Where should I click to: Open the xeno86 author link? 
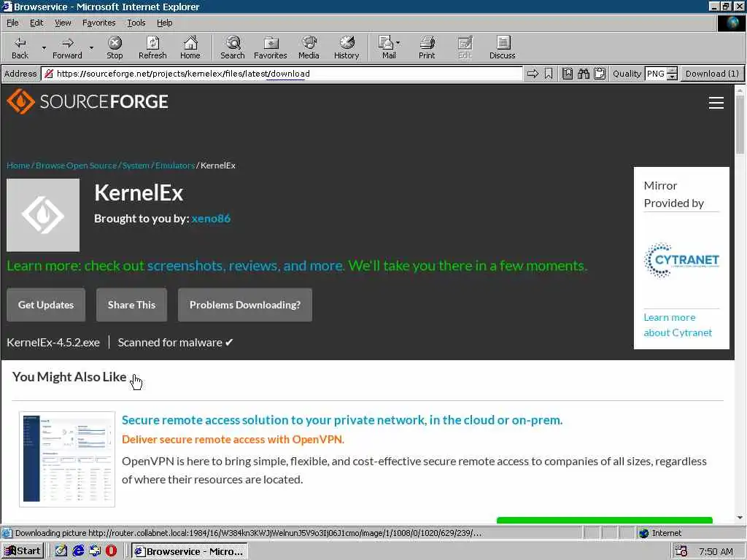pos(211,219)
